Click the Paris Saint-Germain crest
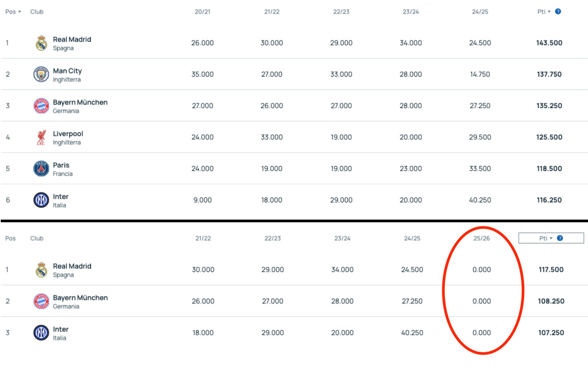Screen dimensions: 588x368 point(41,168)
